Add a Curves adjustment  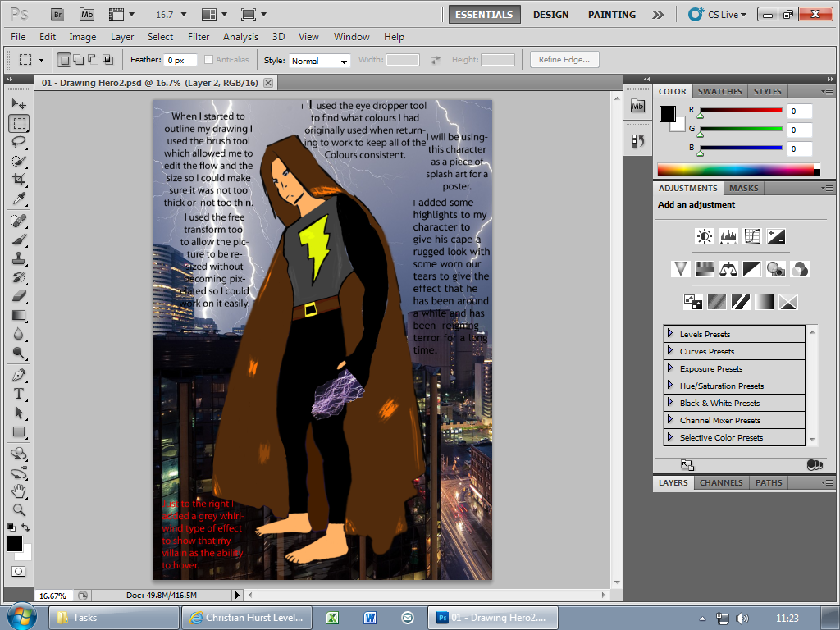752,236
